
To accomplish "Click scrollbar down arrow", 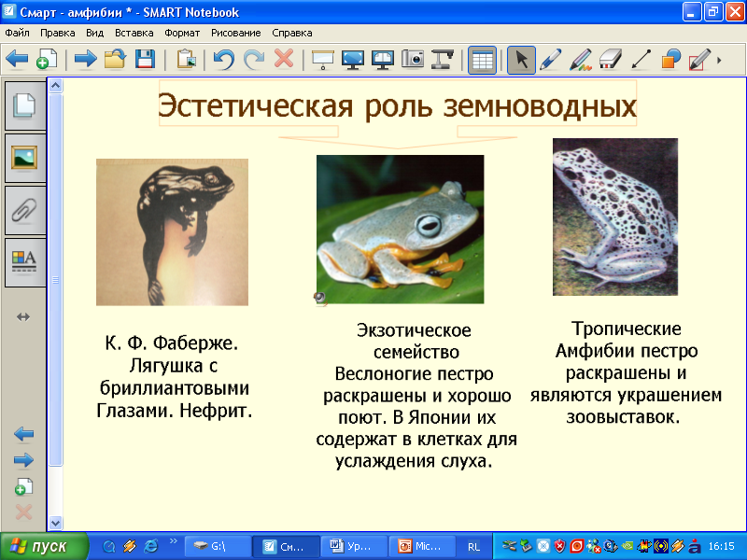I will click(56, 523).
